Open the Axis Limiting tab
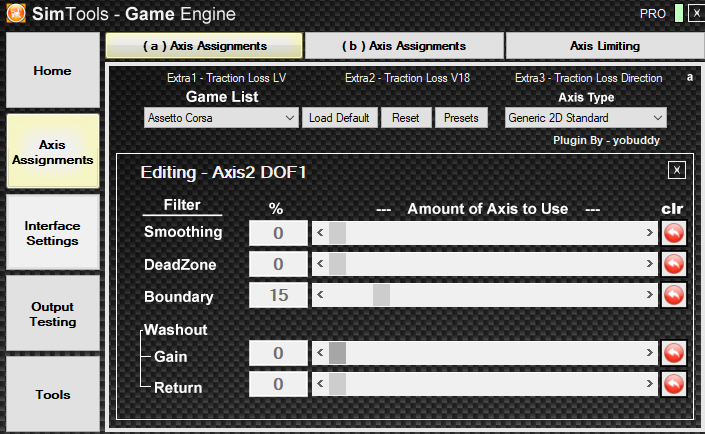This screenshot has width=705, height=434. click(605, 45)
